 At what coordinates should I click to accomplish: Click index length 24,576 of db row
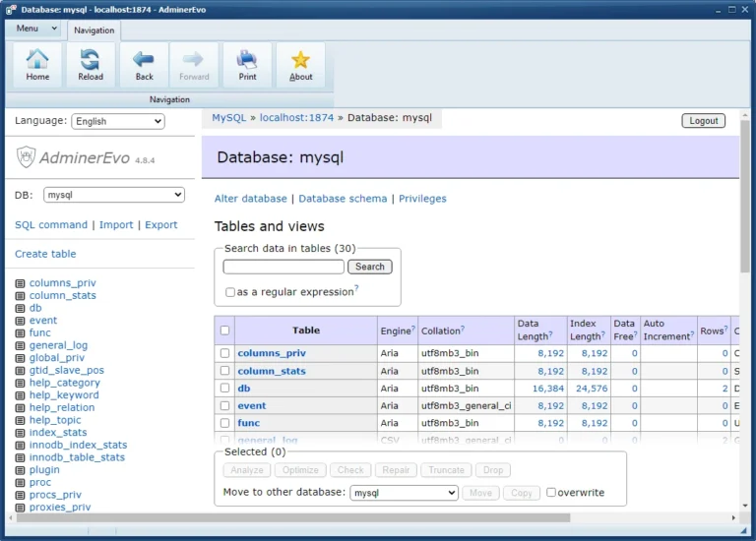(x=592, y=389)
